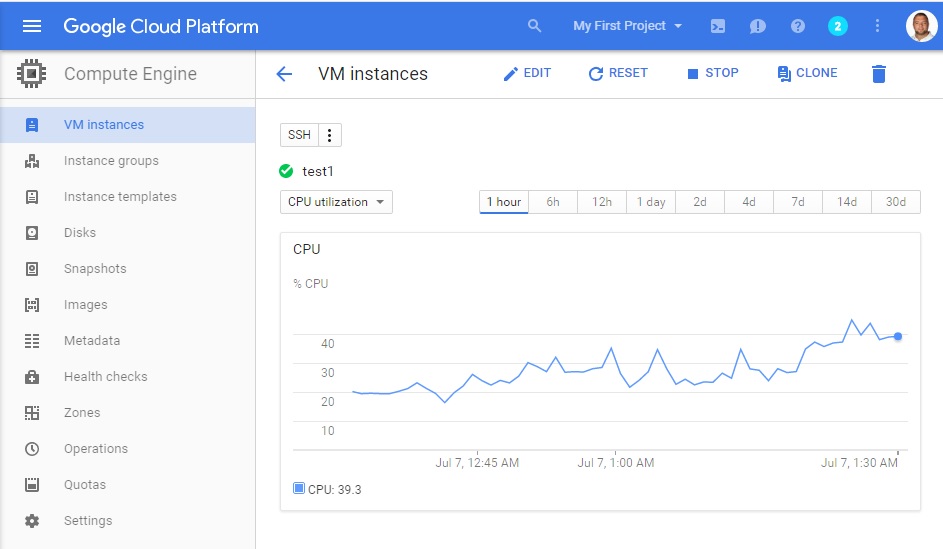Screen dimensions: 943x549
Task: Select the 6h time range
Action: coord(553,202)
